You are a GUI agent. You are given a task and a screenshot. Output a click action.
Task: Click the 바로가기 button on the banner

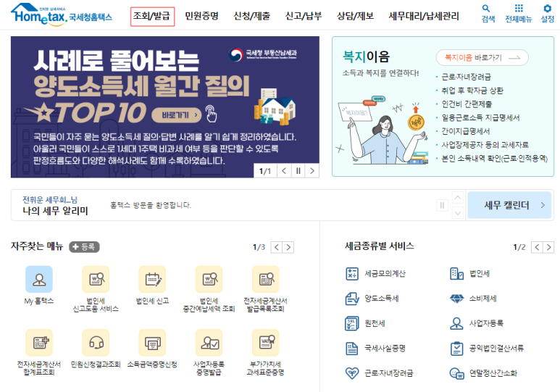pyautogui.click(x=177, y=115)
